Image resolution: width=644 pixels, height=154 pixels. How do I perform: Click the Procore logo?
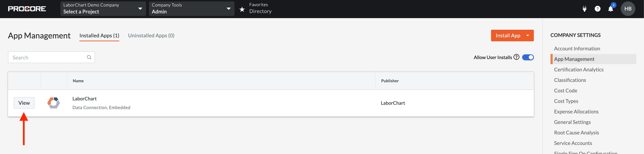[27, 9]
